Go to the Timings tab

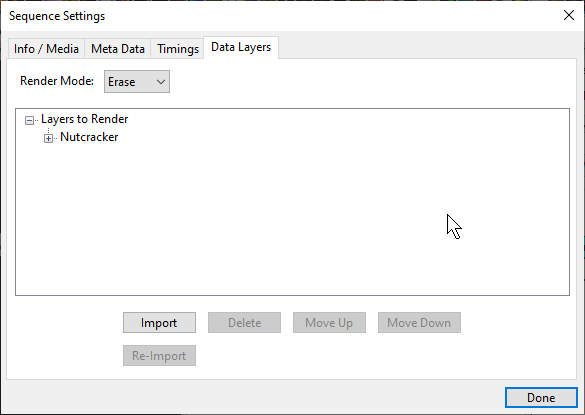178,49
